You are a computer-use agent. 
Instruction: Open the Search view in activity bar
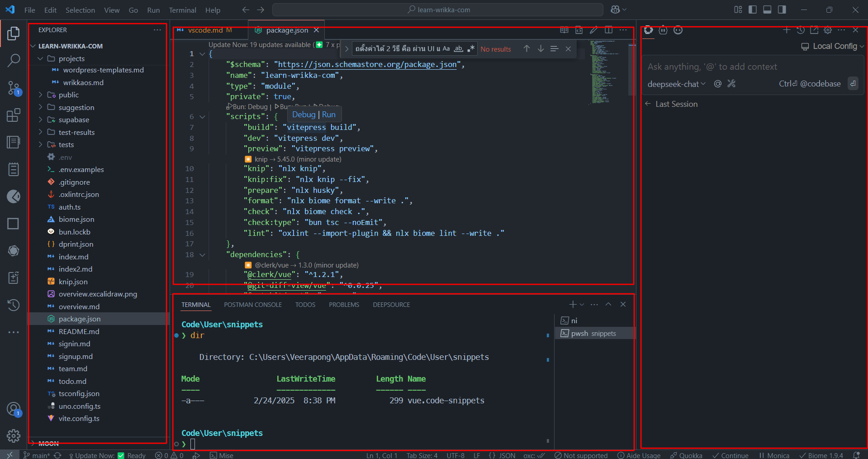(x=14, y=60)
